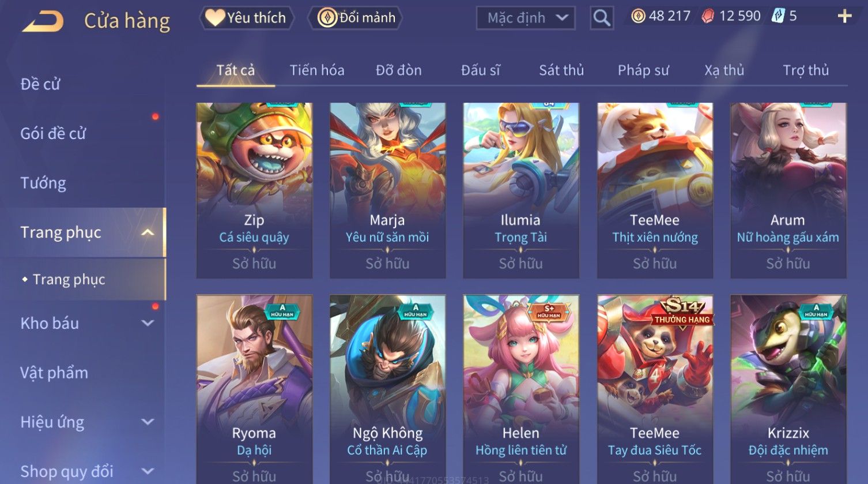Tap the plus icon to add currency
This screenshot has height=484, width=868.
coord(844,16)
